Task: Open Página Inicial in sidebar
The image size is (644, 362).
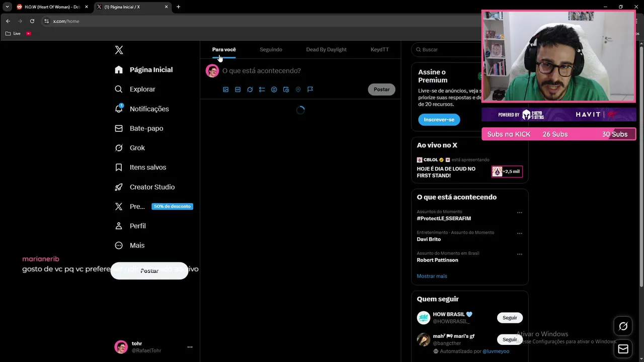Action: click(x=144, y=69)
